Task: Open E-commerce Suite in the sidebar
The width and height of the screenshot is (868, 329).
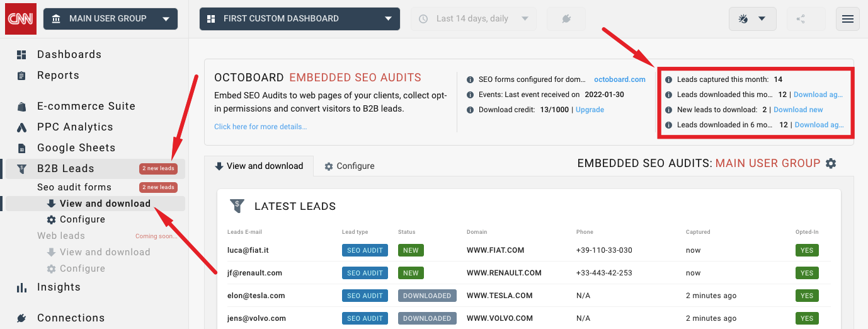Action: click(86, 106)
